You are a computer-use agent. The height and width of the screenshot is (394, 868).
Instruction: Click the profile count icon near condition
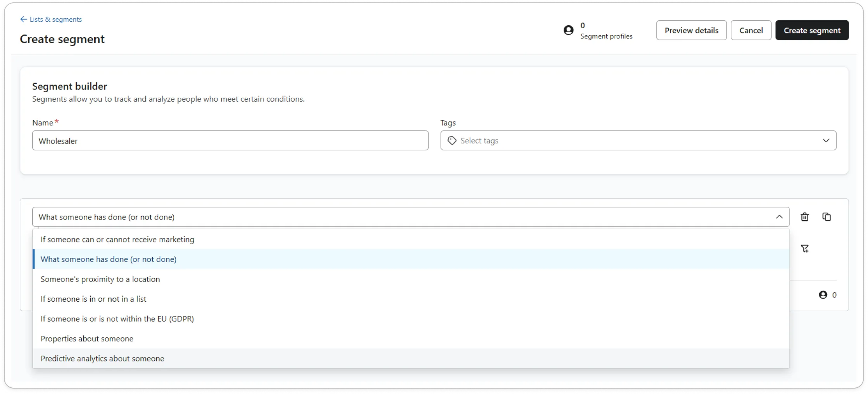coord(823,295)
